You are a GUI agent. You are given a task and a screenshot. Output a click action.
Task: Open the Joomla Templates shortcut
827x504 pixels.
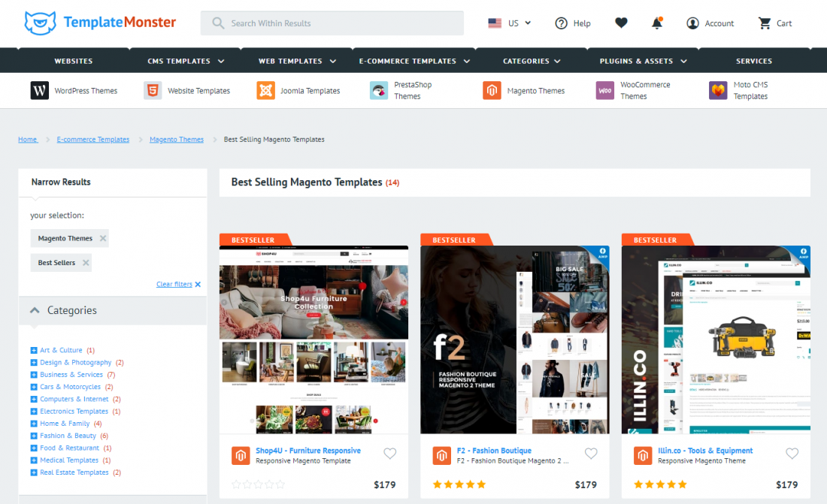(x=310, y=91)
